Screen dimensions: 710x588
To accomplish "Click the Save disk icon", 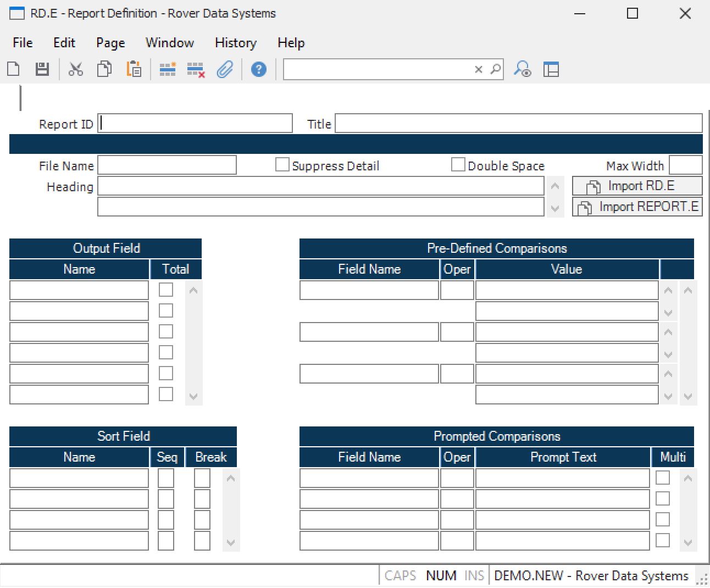I will point(42,69).
